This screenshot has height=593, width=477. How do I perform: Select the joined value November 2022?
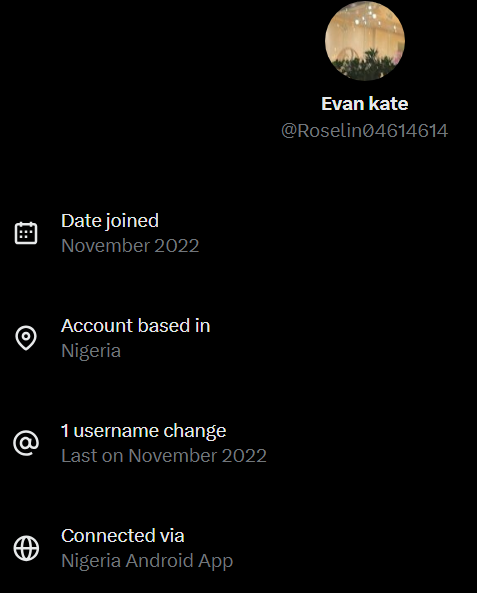pos(130,246)
